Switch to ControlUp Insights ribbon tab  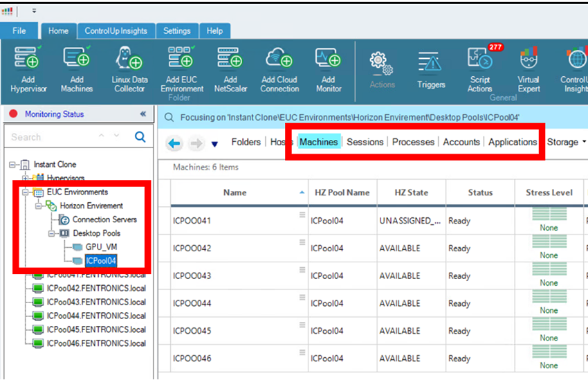tap(116, 30)
